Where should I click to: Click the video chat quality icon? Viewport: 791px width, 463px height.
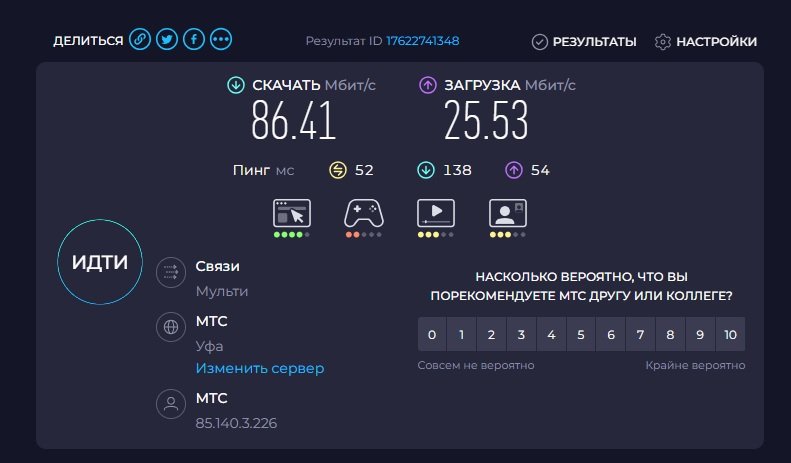[507, 213]
